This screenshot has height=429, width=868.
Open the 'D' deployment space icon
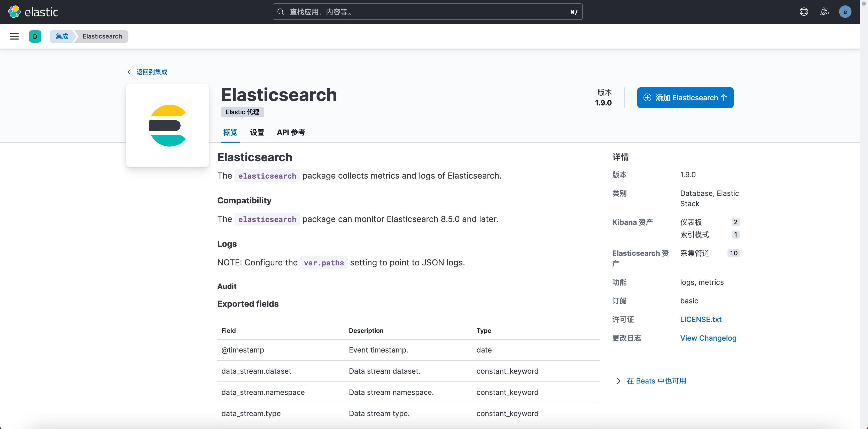35,36
